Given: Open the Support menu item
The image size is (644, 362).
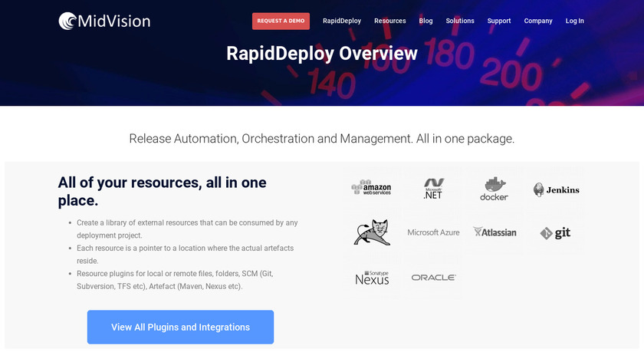Looking at the screenshot, I should (x=499, y=21).
